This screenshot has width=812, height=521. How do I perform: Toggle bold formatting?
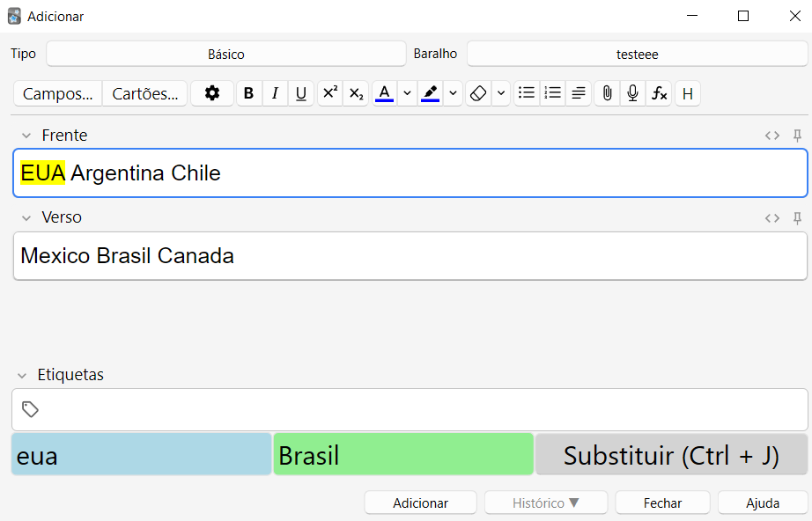tap(248, 93)
